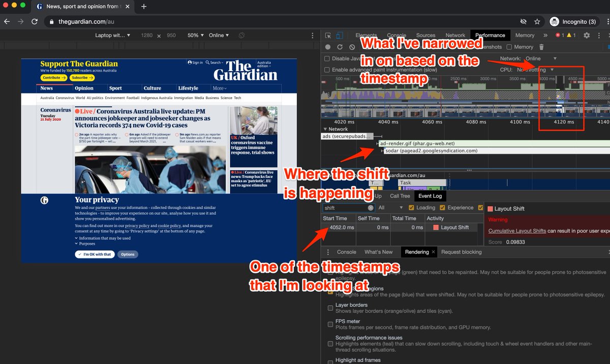610x364 pixels.
Task: Close the Rendering drawer tab
Action: [x=433, y=252]
